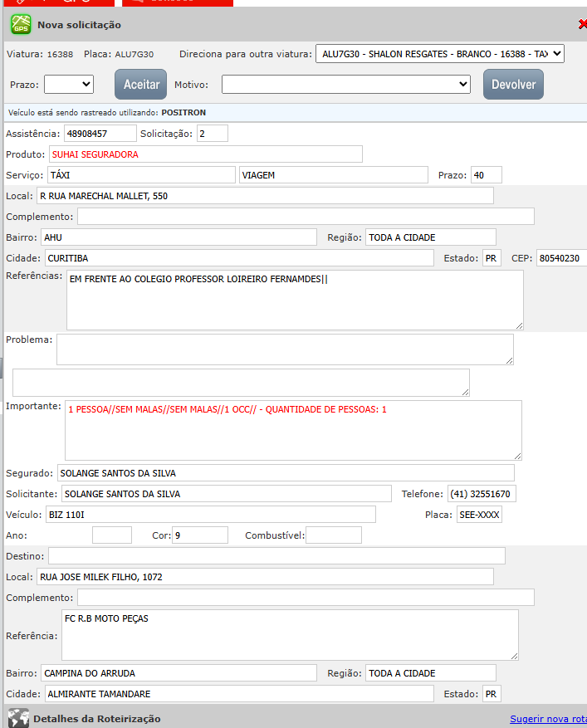Open the Motivo dropdown
The width and height of the screenshot is (587, 728).
point(346,85)
